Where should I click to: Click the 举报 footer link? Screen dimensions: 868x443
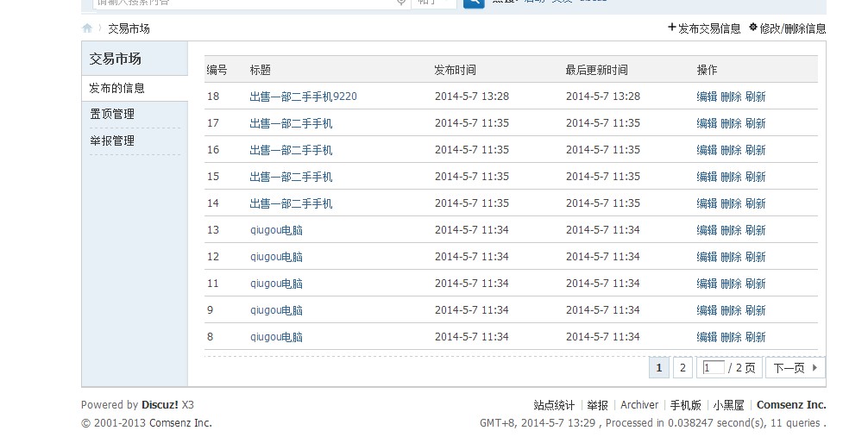click(x=597, y=405)
